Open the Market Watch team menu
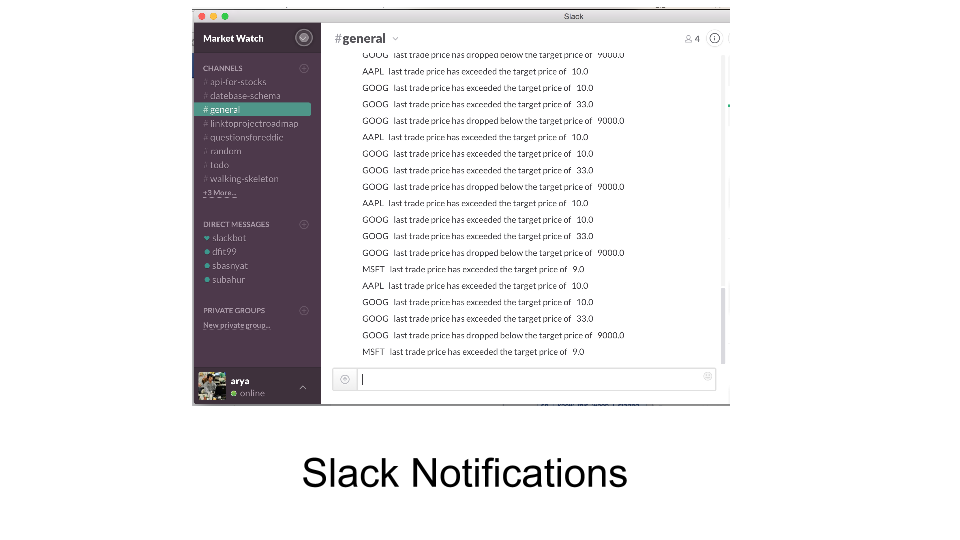 click(x=233, y=39)
